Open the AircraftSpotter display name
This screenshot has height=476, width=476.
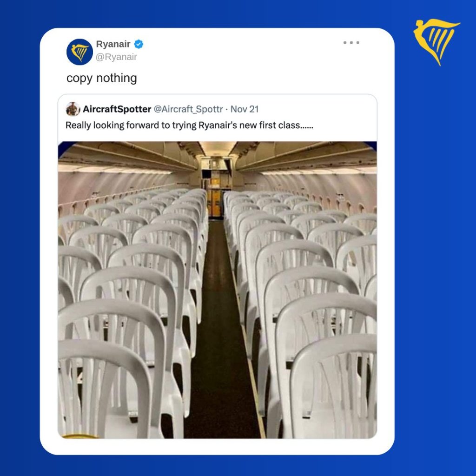117,109
